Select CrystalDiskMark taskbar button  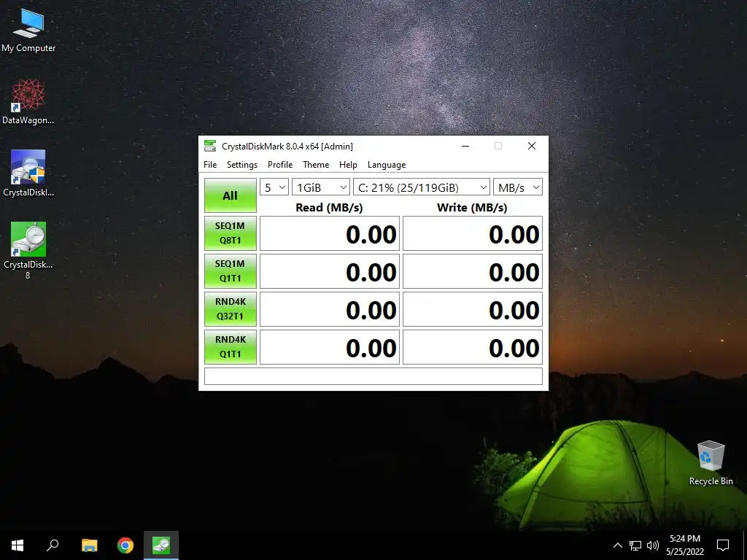click(x=161, y=545)
